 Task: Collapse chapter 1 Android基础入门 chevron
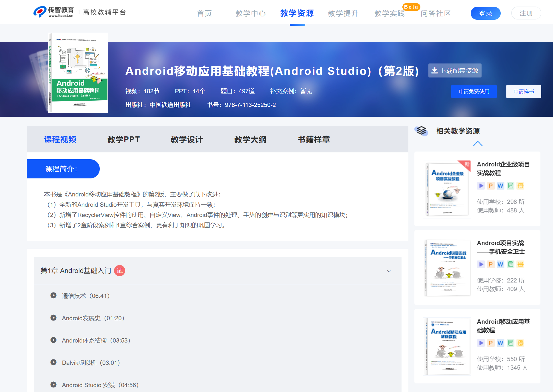pos(389,271)
